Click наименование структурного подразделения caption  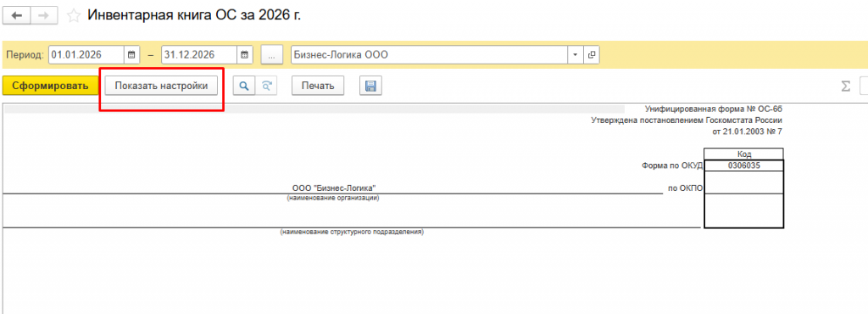click(352, 232)
